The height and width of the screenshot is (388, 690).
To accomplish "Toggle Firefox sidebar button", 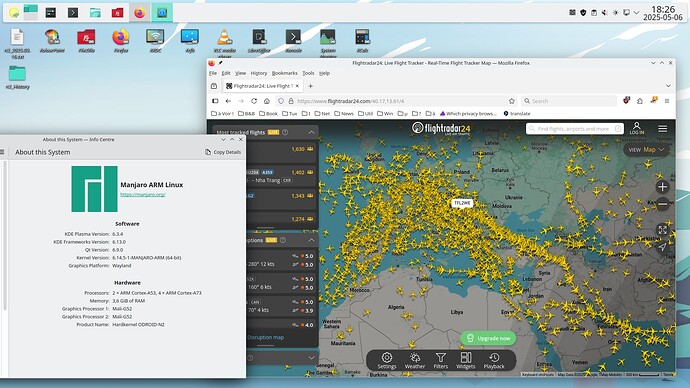I will click(215, 101).
